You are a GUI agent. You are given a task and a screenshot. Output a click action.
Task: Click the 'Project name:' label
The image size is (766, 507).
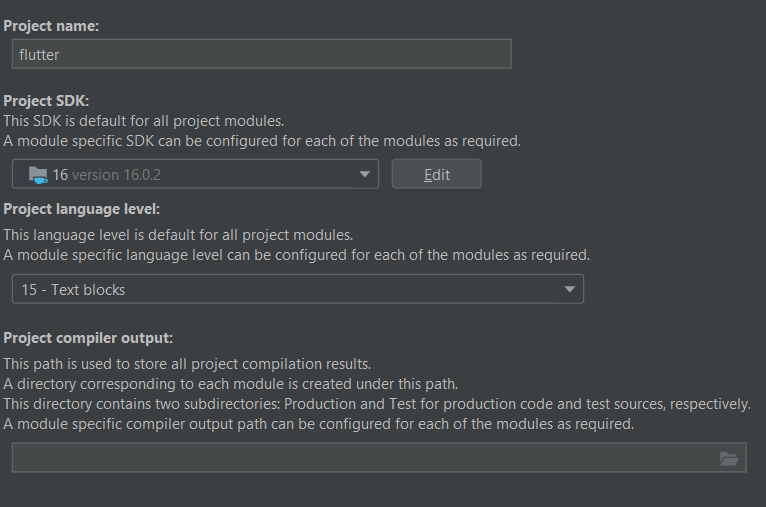click(50, 24)
